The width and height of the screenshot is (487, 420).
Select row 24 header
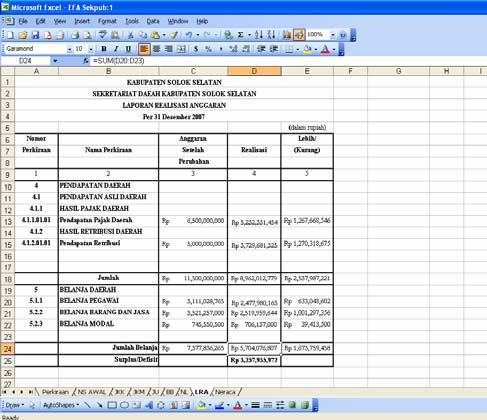click(x=7, y=349)
